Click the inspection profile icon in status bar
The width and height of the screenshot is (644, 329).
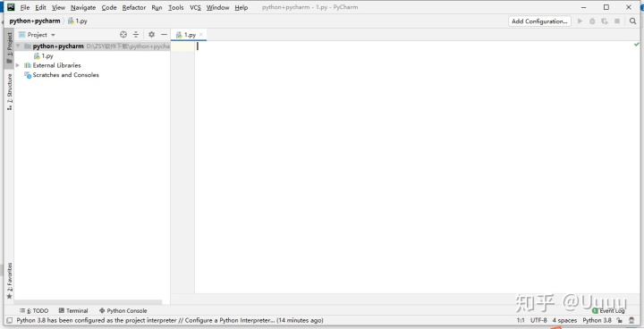pos(631,320)
